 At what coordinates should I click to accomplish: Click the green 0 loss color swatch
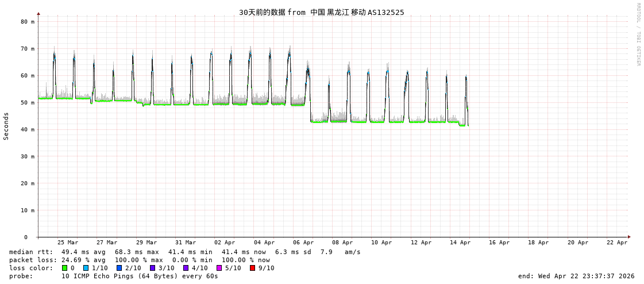pos(65,268)
